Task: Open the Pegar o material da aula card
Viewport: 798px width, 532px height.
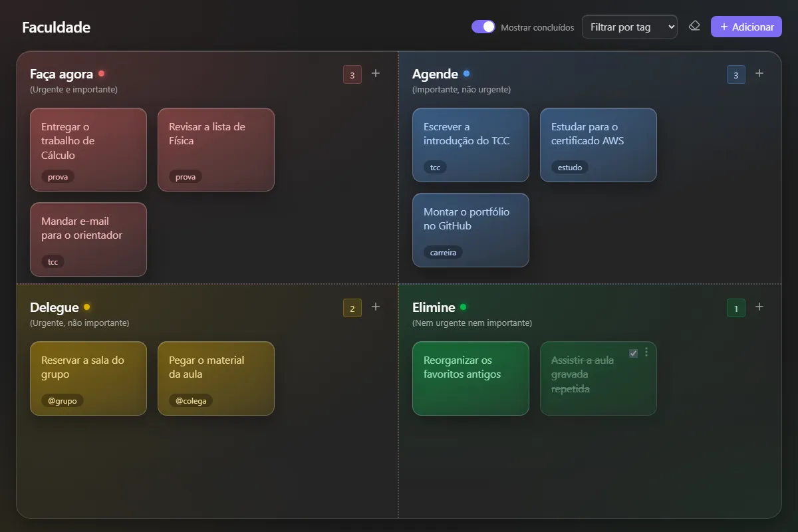Action: [216, 378]
